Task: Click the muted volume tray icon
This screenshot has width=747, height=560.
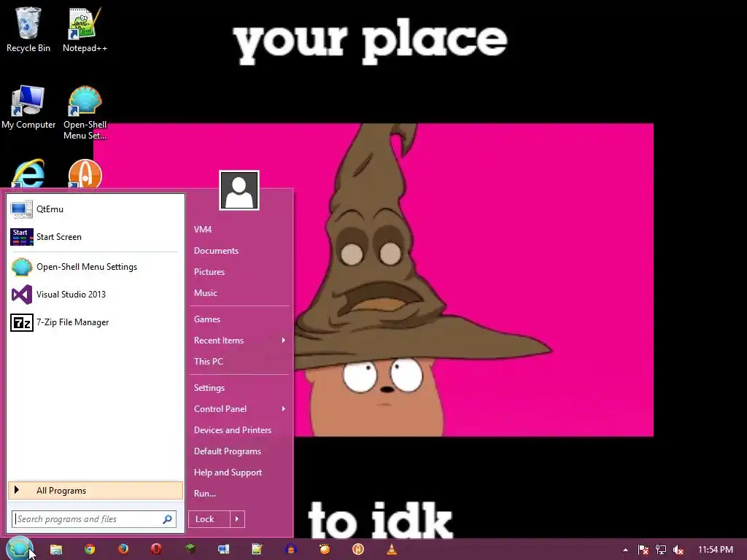Action: 678,550
